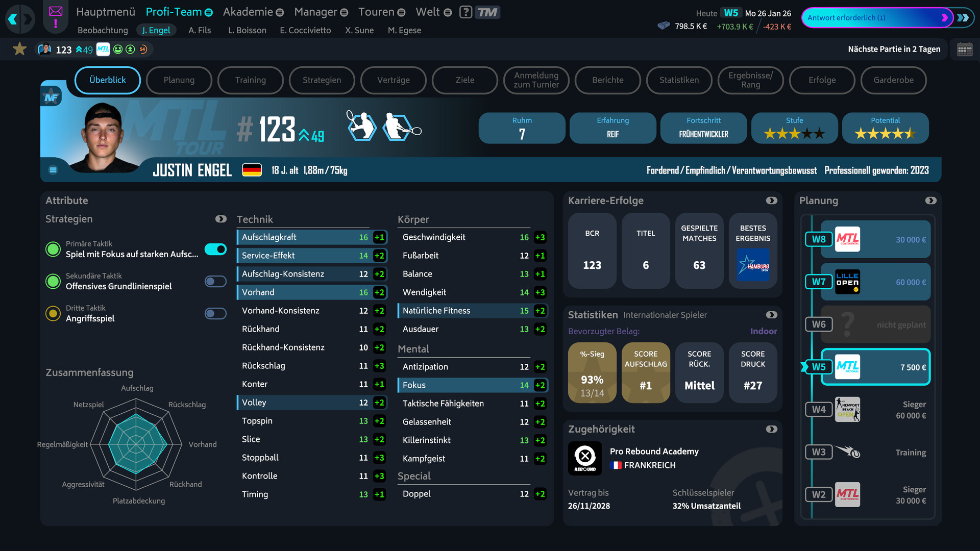The image size is (980, 551).
Task: Click the forehand player style icon
Action: [x=401, y=127]
